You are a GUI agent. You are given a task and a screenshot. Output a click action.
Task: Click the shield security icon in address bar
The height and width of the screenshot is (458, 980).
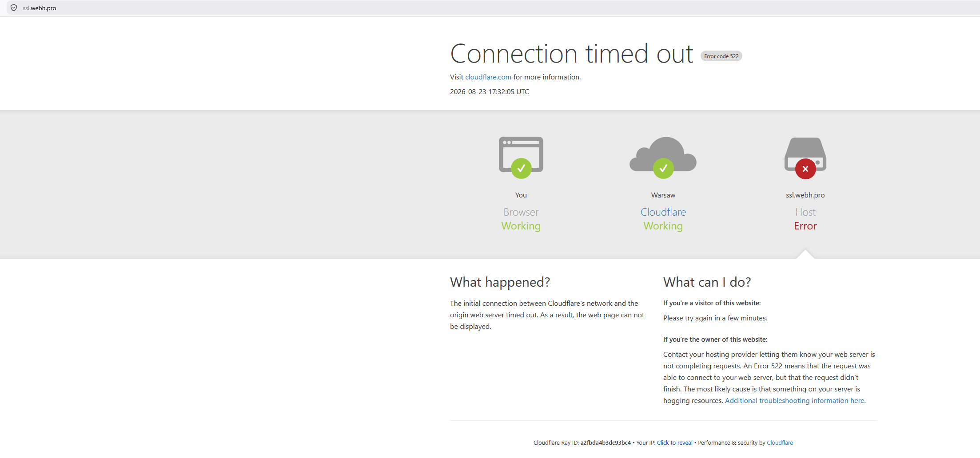tap(14, 8)
